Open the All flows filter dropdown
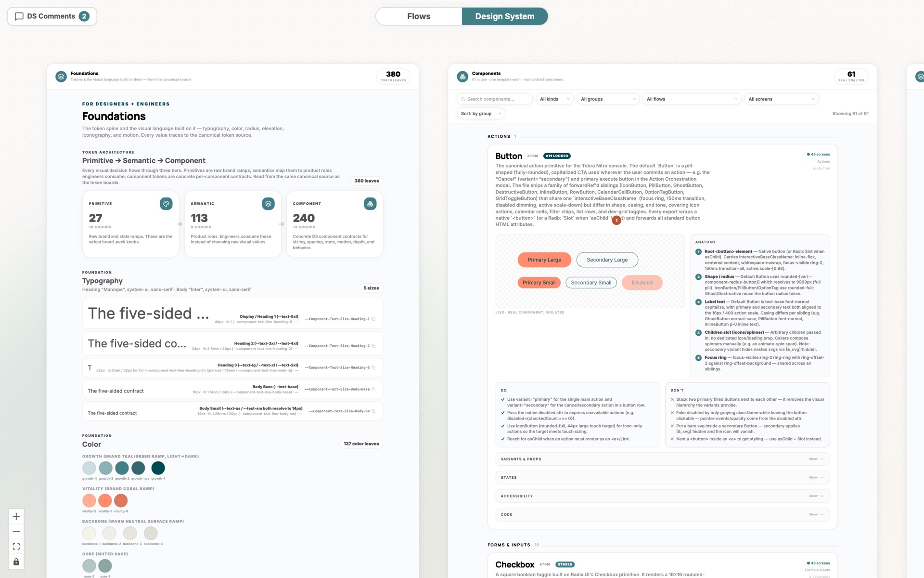This screenshot has width=924, height=578. coord(692,99)
